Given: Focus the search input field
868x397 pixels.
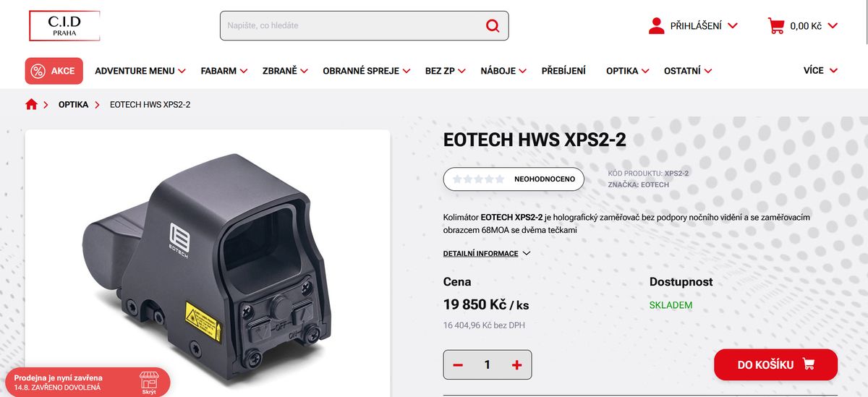Looking at the screenshot, I should click(350, 26).
